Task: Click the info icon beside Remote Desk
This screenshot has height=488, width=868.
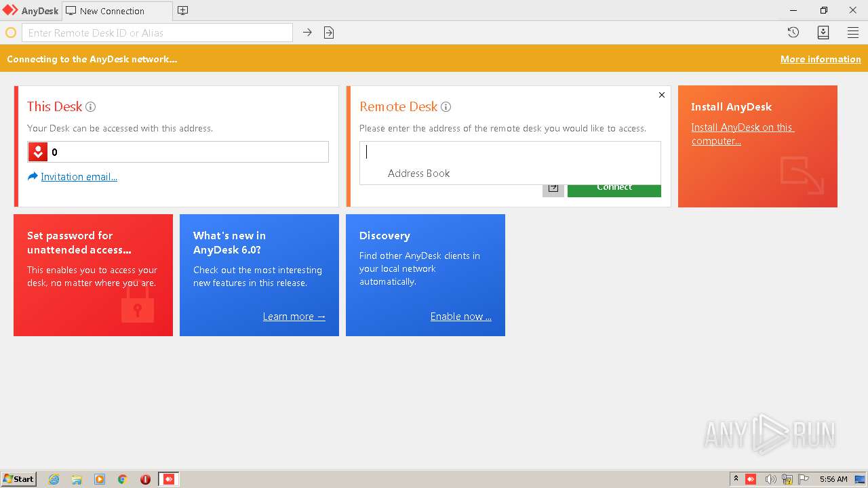Action: (x=446, y=107)
